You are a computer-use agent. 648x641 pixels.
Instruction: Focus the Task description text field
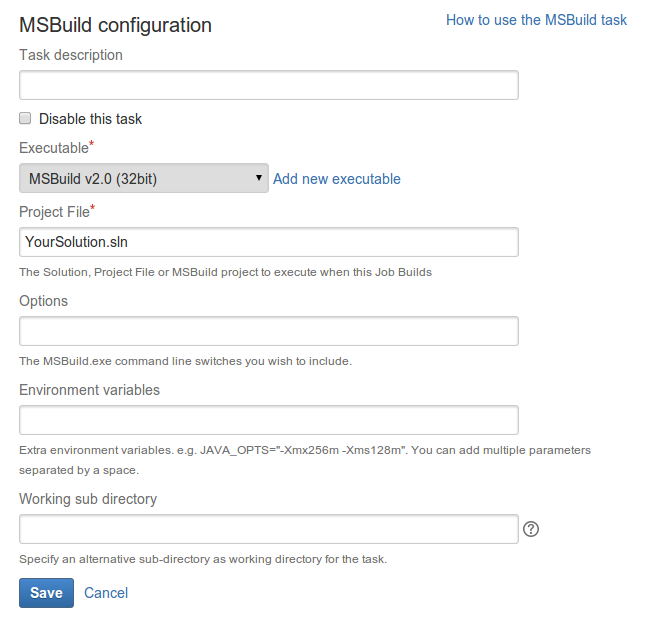coord(269,85)
